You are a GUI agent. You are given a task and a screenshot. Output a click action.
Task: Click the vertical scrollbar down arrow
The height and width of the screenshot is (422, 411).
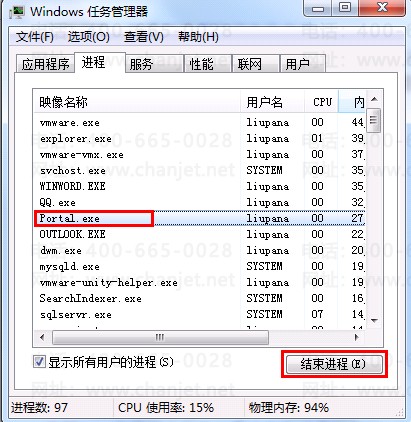coord(374,320)
